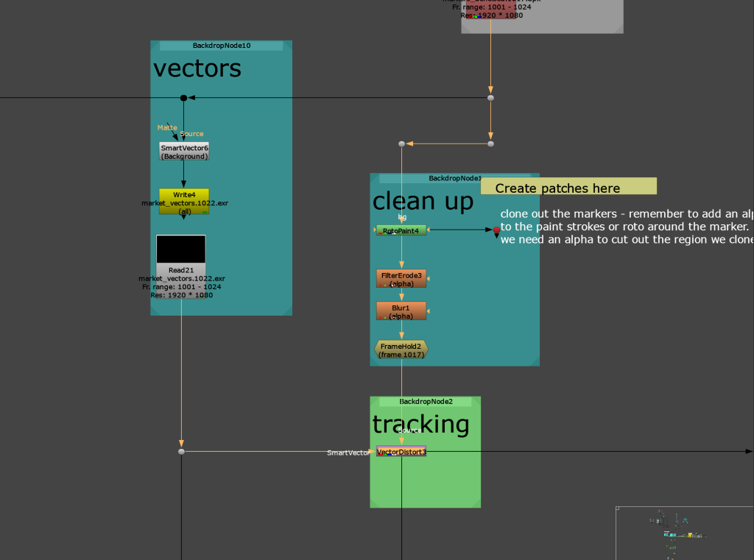Screen dimensions: 754x560
Task: Click the 'vectors' backdrop heading text
Action: coord(197,68)
